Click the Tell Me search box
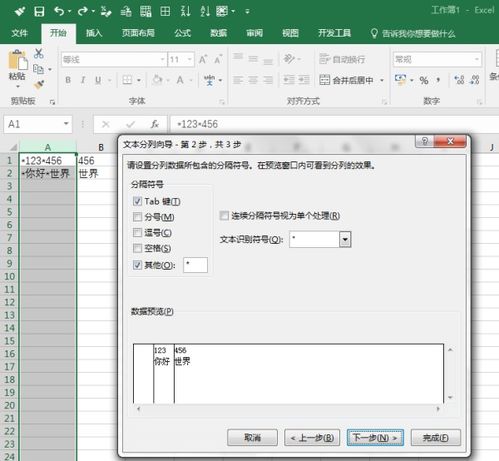 pos(413,33)
